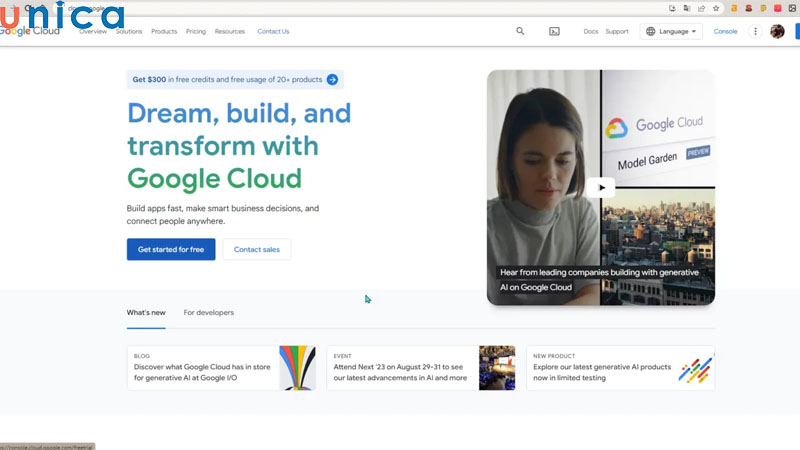Viewport: 800px width, 450px height.
Task: Click the conference thumbnail on the event card
Action: click(497, 368)
